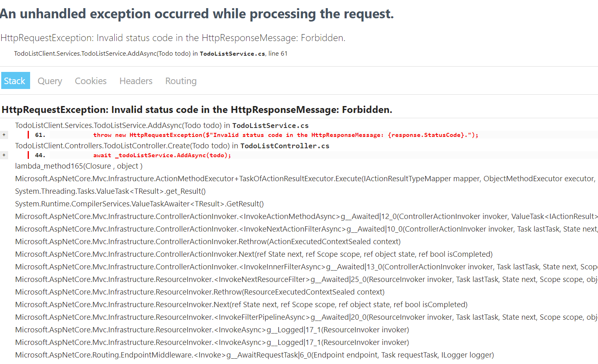Select the await _todoListService.AddAsync code line

coord(163,155)
